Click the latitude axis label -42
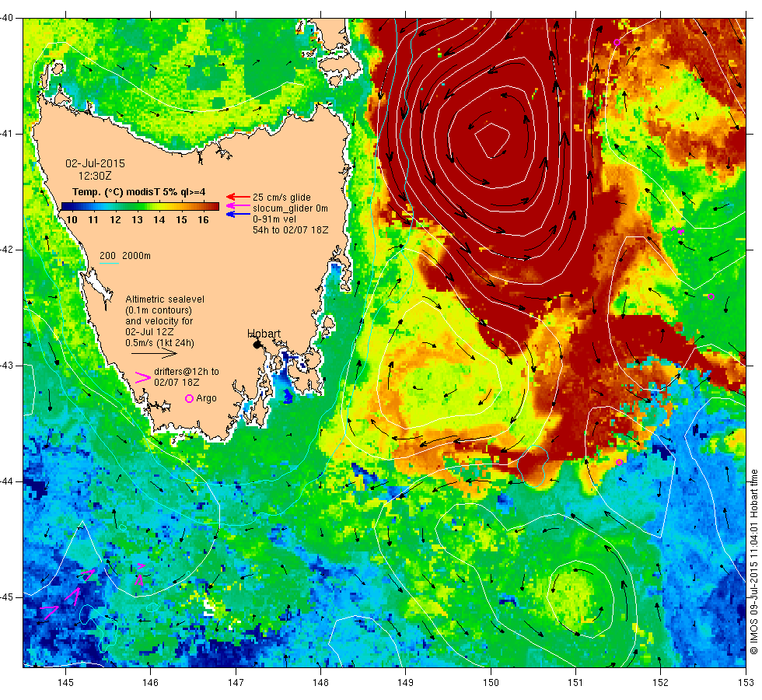762x700 pixels. click(7, 250)
